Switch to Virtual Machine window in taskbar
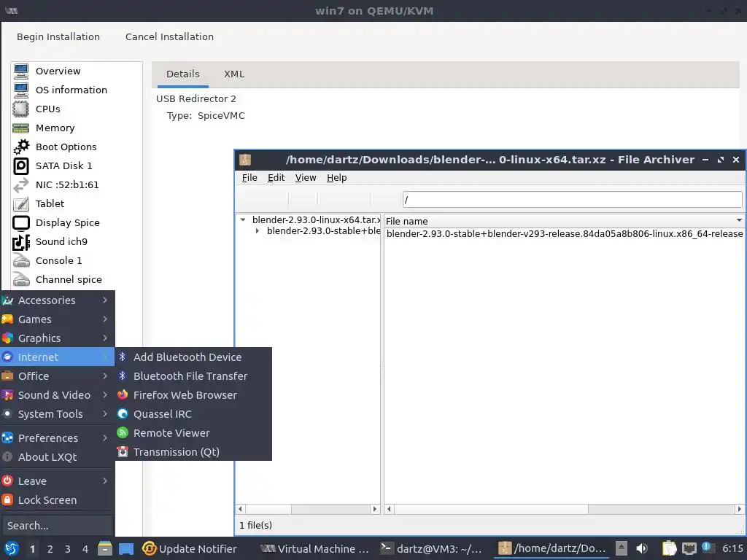The height and width of the screenshot is (560, 747). click(x=315, y=548)
